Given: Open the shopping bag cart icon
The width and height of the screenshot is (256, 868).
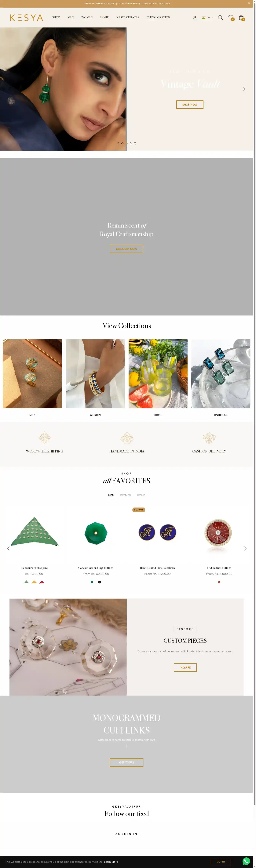Looking at the screenshot, I should click(x=242, y=17).
